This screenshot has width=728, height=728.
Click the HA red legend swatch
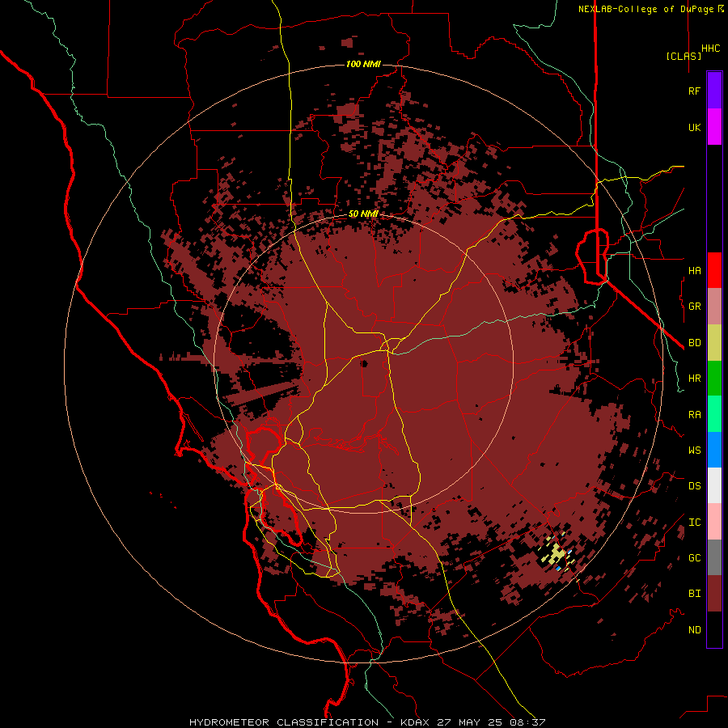coord(714,270)
